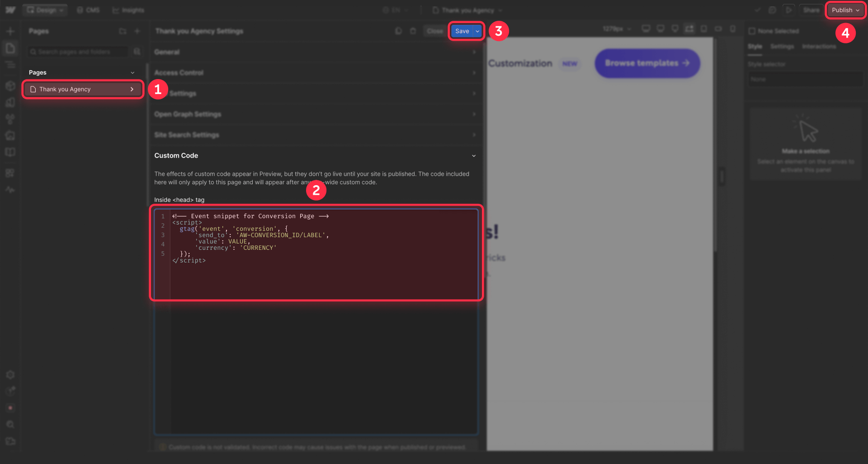Collapse the Custom Code section
The image size is (868, 464).
click(x=474, y=155)
